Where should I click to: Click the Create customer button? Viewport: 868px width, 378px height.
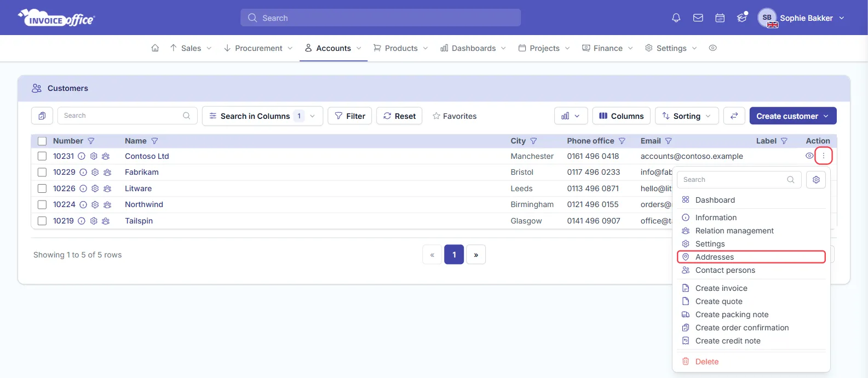(x=793, y=116)
